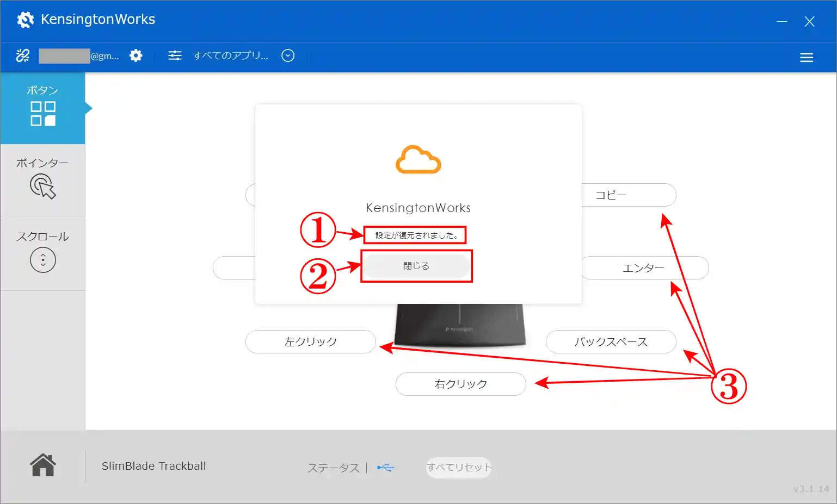
Task: Click 閉じる button in dialog
Action: click(x=416, y=266)
